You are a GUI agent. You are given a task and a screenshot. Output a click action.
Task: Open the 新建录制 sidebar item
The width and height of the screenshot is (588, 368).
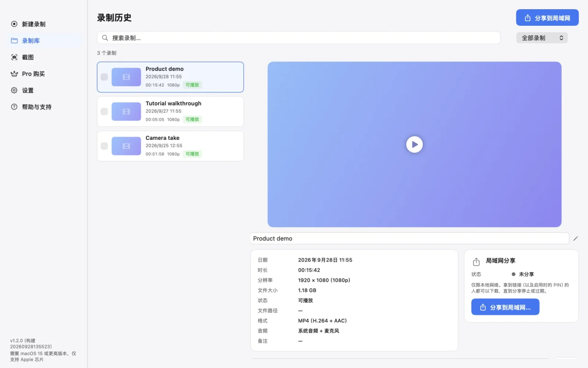[x=43, y=24]
